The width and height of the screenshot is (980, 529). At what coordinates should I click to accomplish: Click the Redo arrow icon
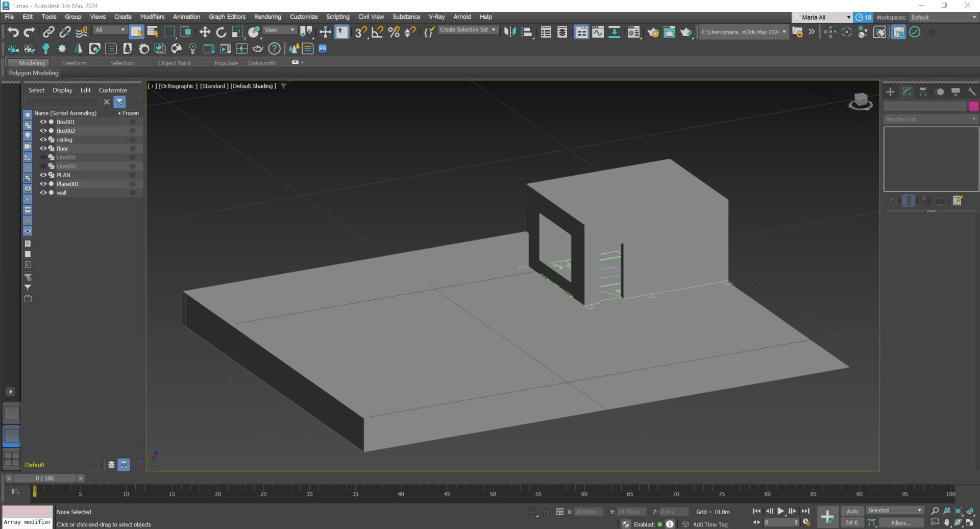29,32
